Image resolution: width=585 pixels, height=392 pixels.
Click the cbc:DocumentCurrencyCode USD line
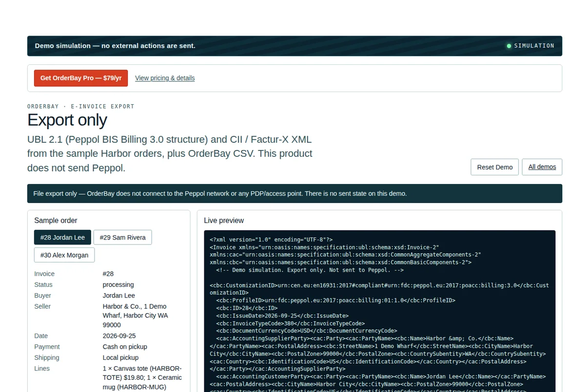tap(306, 331)
